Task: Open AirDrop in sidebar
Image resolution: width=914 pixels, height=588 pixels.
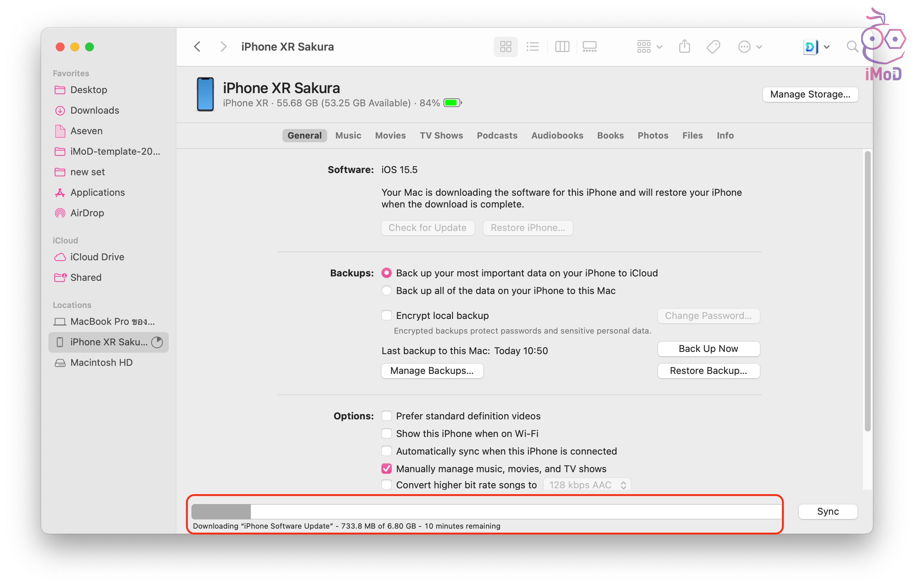Action: click(x=87, y=213)
